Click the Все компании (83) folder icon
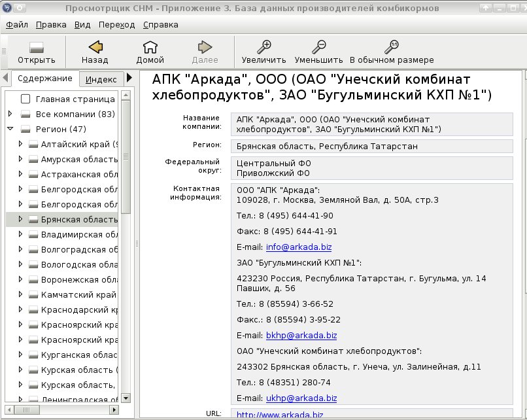This screenshot has width=527, height=420. (x=25, y=114)
